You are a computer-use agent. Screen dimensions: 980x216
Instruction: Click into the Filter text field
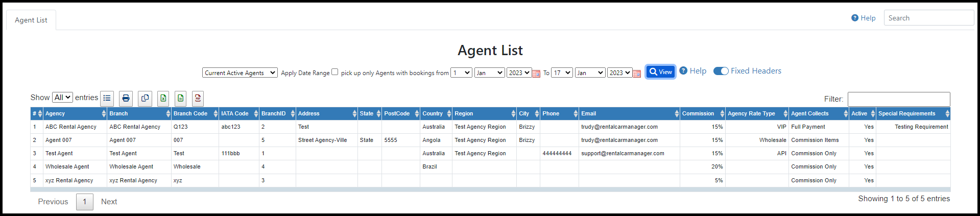click(898, 99)
